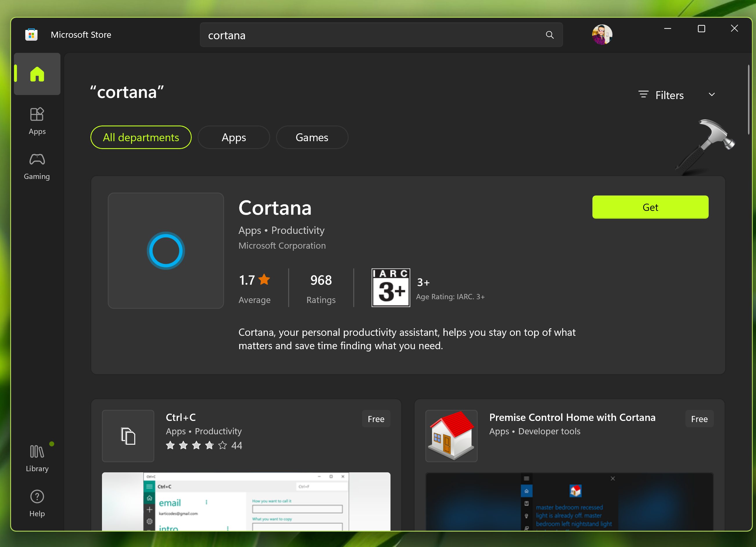Click the Microsoft Store logo icon
The width and height of the screenshot is (756, 547).
[x=31, y=35]
